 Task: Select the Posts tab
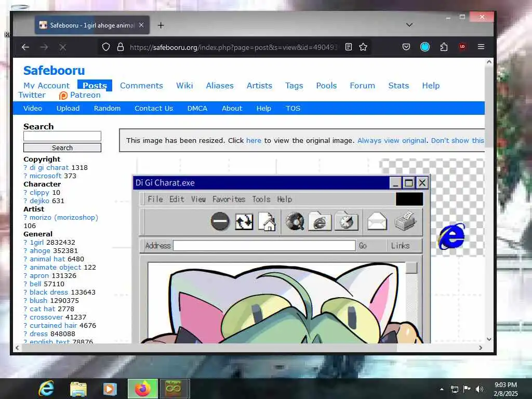95,86
